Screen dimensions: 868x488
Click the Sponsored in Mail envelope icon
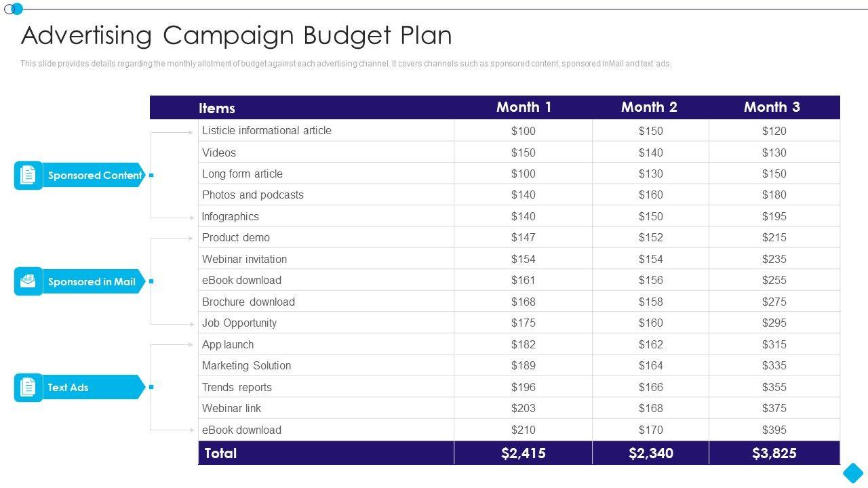[28, 281]
